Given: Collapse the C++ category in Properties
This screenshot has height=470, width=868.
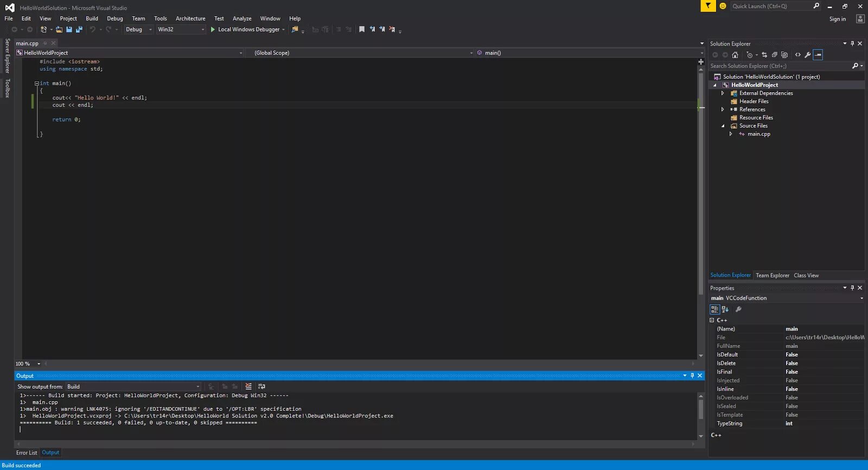Looking at the screenshot, I should (x=712, y=320).
